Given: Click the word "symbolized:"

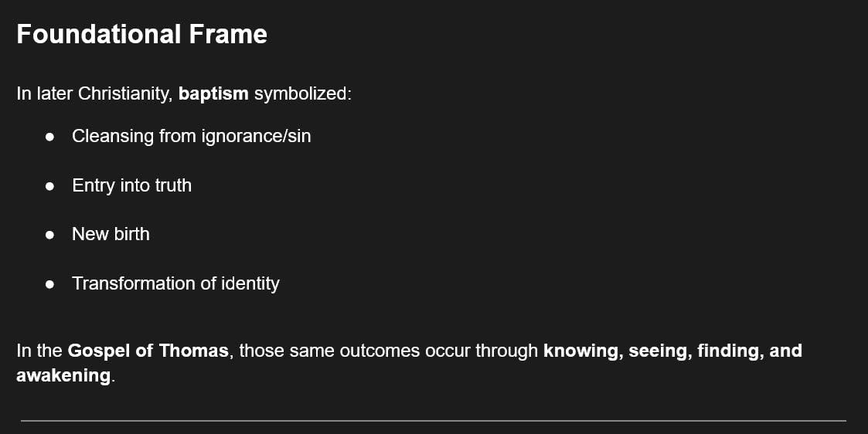Looking at the screenshot, I should 303,94.
